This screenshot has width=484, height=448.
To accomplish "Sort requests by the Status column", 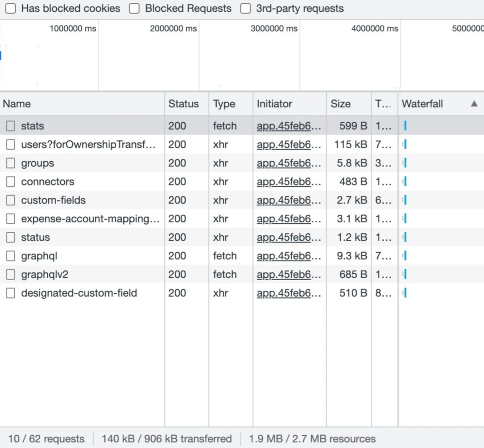I will coord(184,104).
